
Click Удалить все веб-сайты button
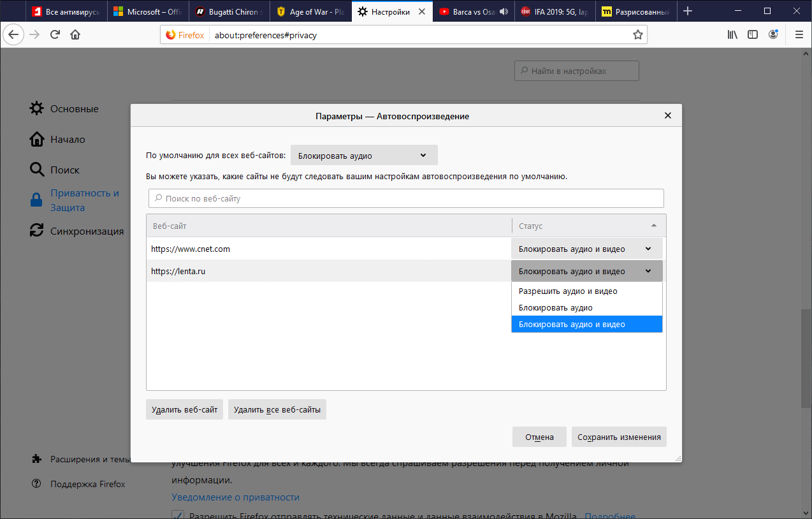tap(277, 409)
